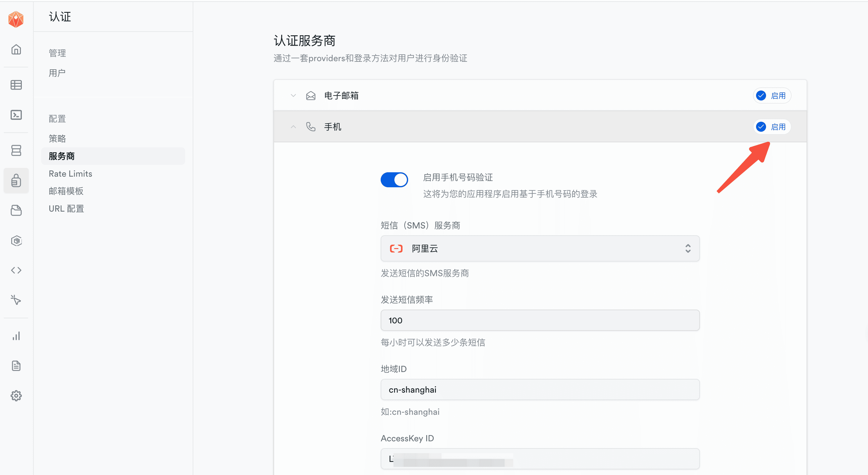This screenshot has width=868, height=475.
Task: Click the AccessKey ID field label
Action: pos(407,438)
